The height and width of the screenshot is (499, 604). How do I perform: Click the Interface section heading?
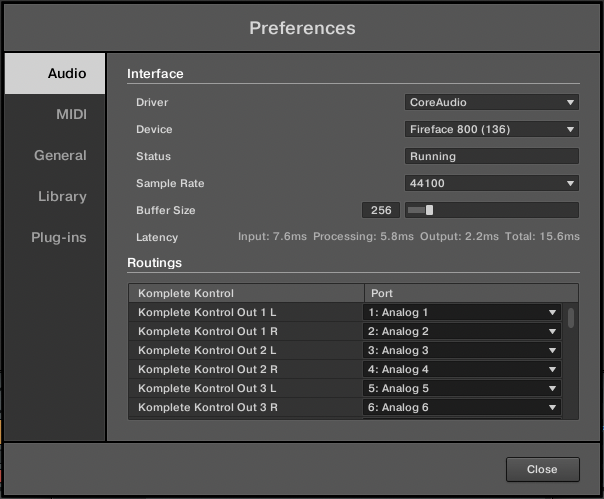click(x=155, y=74)
